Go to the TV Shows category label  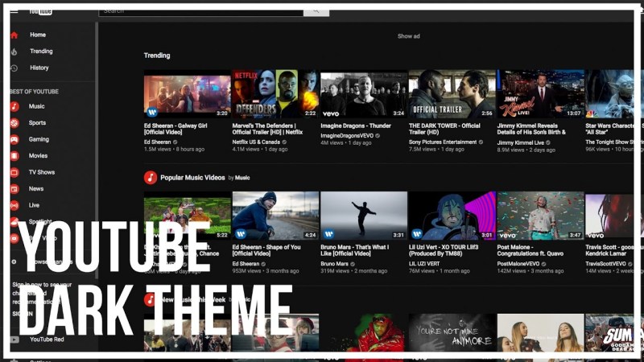click(x=42, y=172)
